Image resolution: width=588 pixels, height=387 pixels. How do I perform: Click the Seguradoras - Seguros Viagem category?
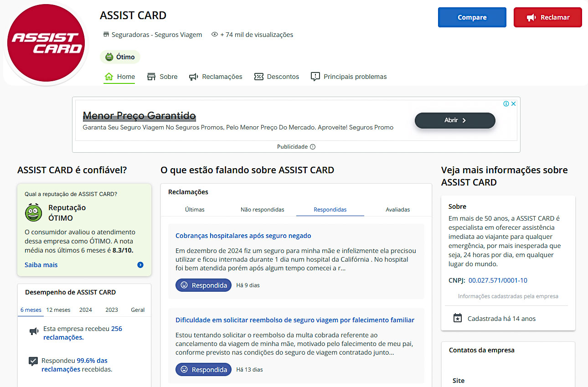point(157,35)
